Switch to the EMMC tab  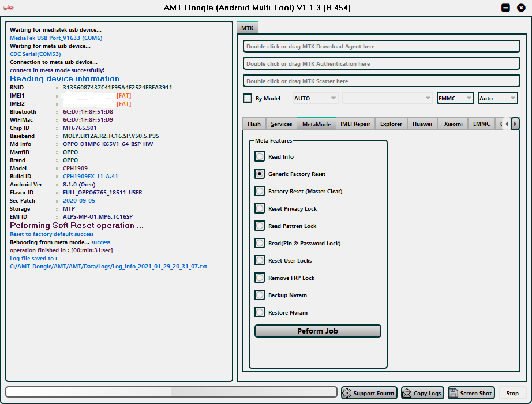pos(481,124)
